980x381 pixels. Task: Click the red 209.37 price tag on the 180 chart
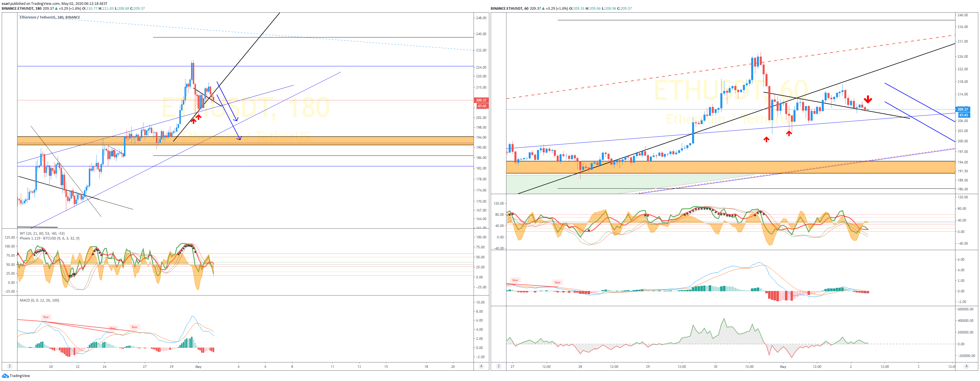pos(481,100)
